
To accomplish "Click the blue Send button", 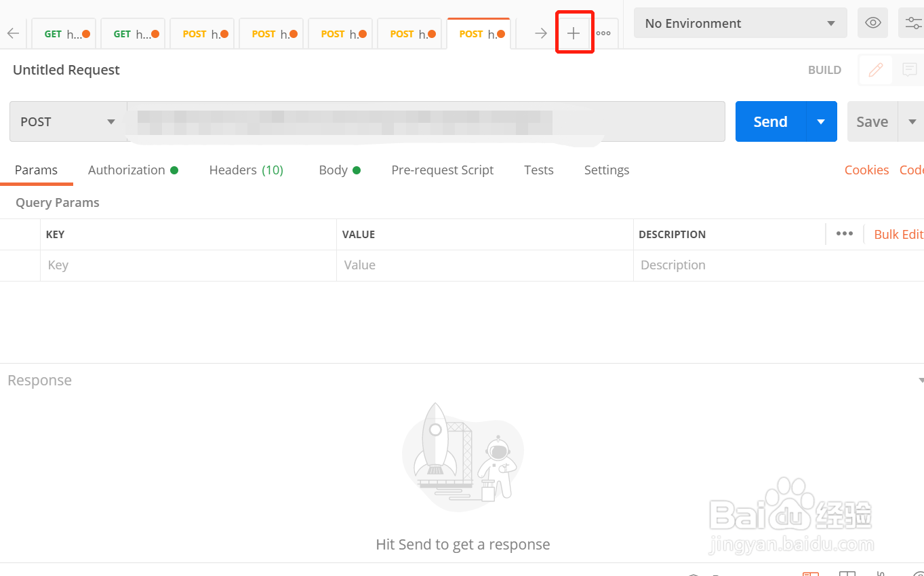I will coord(770,122).
